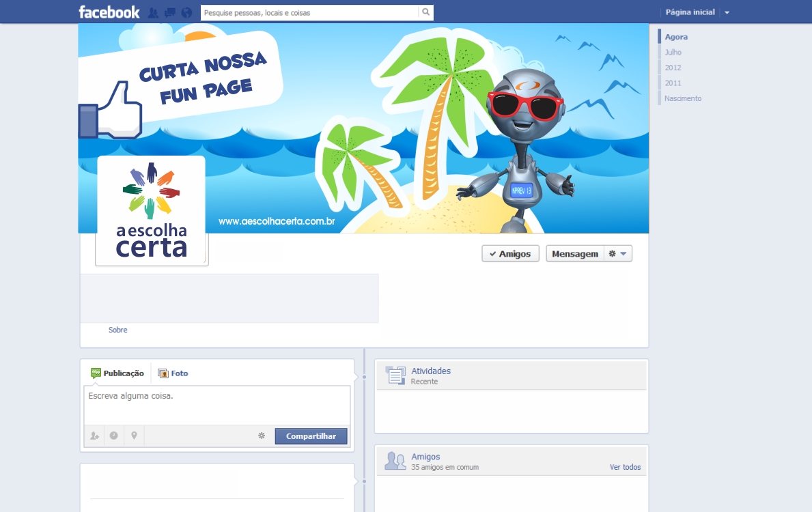The image size is (812, 512).
Task: Focus the search people, places field
Action: (309, 12)
